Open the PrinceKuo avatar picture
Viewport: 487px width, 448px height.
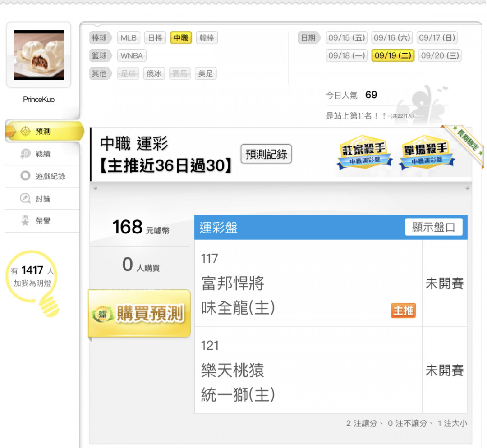[38, 55]
